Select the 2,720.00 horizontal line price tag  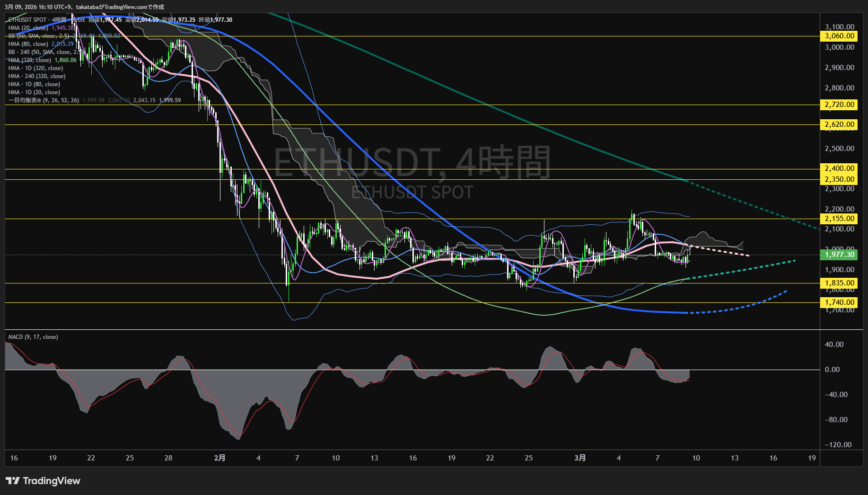tap(839, 105)
